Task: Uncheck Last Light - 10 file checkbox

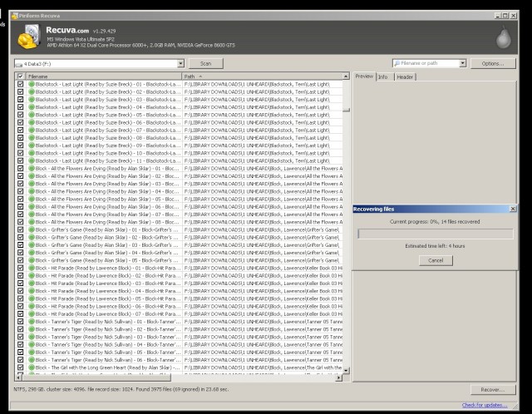Action: pos(20,153)
